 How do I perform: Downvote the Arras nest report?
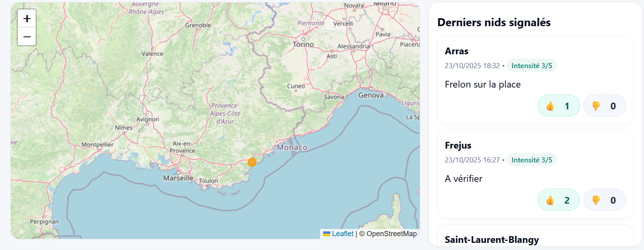[604, 106]
